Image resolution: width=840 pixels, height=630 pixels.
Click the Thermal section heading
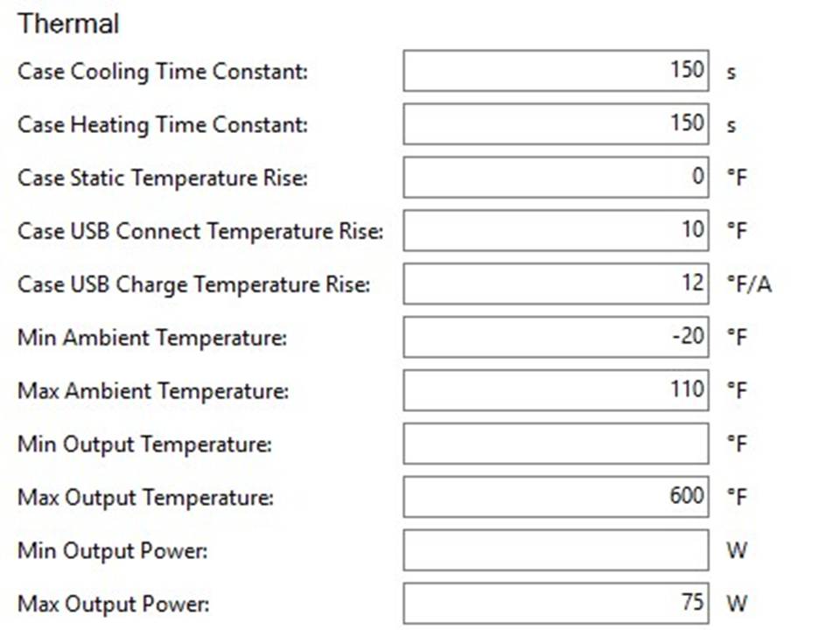tap(68, 24)
